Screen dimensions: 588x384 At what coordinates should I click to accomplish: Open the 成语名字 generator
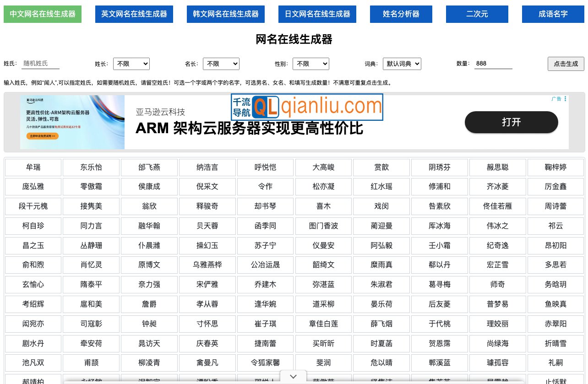coord(553,14)
